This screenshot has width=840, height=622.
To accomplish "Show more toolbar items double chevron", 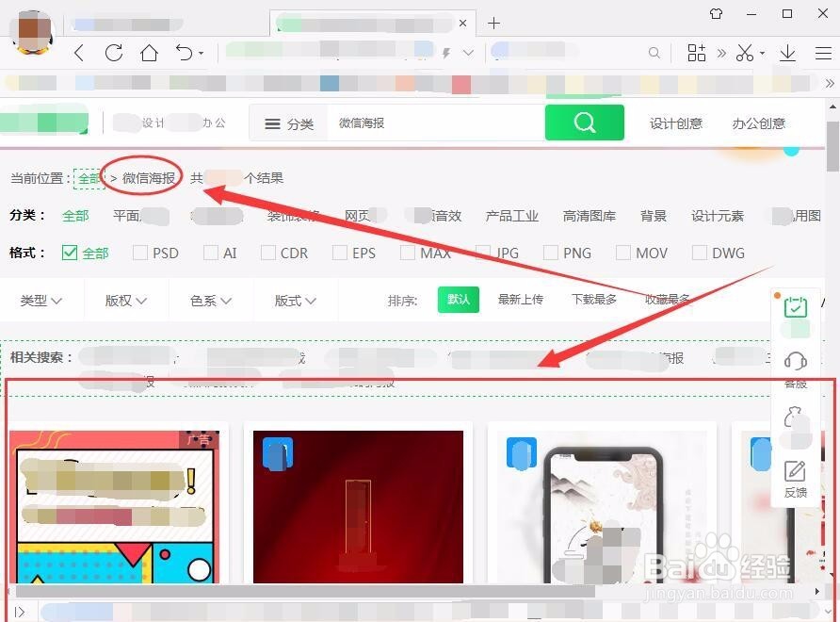I will [721, 53].
